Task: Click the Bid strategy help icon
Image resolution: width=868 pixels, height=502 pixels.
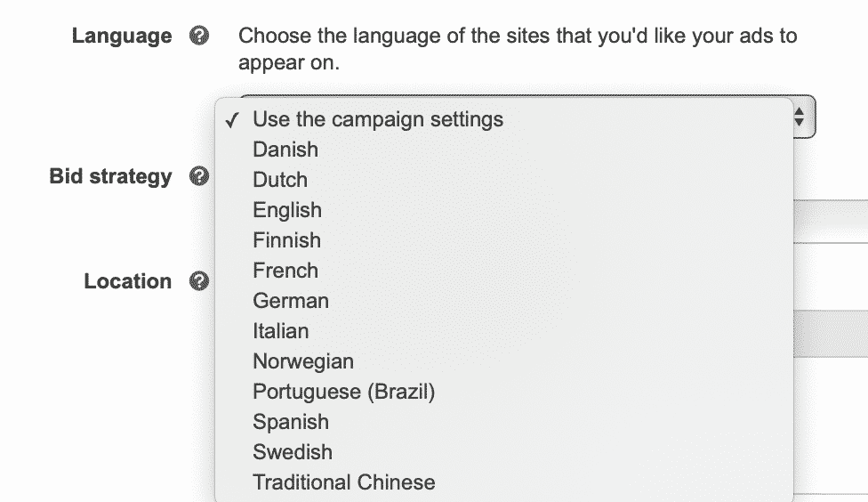Action: [x=199, y=176]
